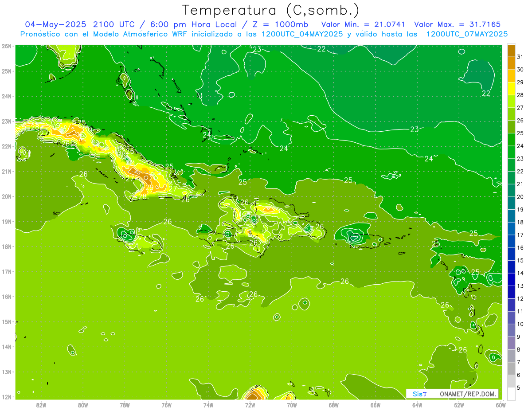Click the "ONAMET/REP.DOM." credit label
The image size is (532, 411).
[x=468, y=394]
